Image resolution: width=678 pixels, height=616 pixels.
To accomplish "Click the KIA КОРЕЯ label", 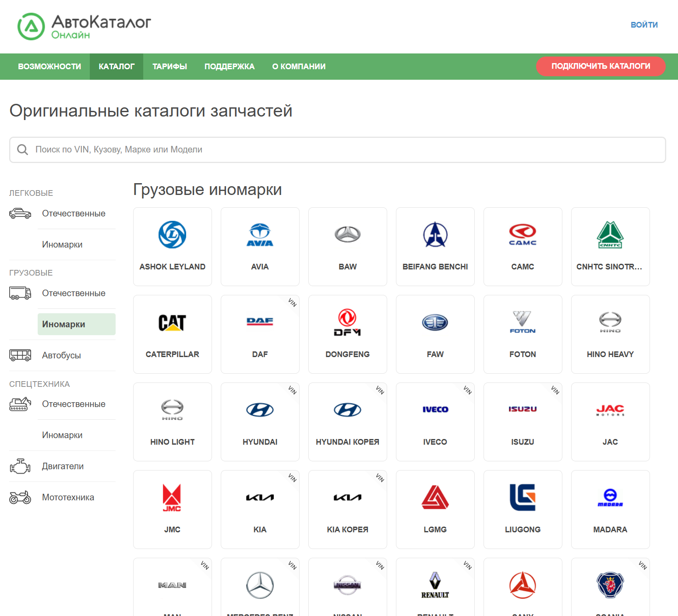I will [x=348, y=530].
